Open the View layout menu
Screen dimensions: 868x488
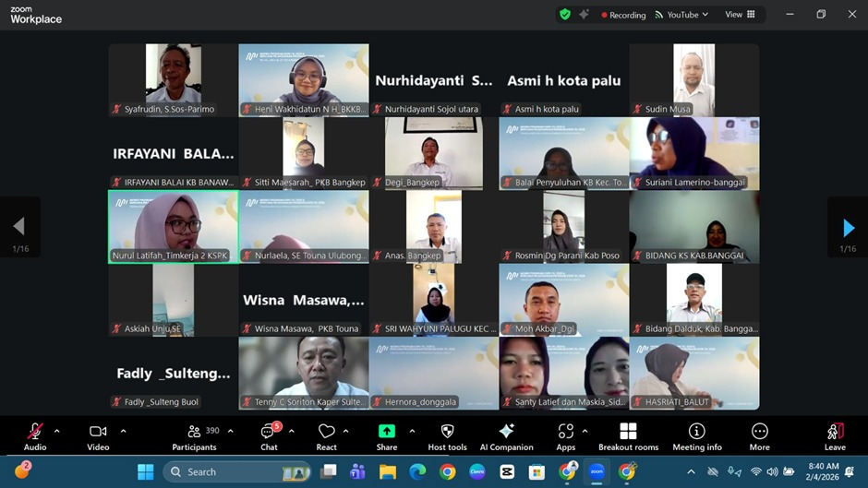coord(740,15)
